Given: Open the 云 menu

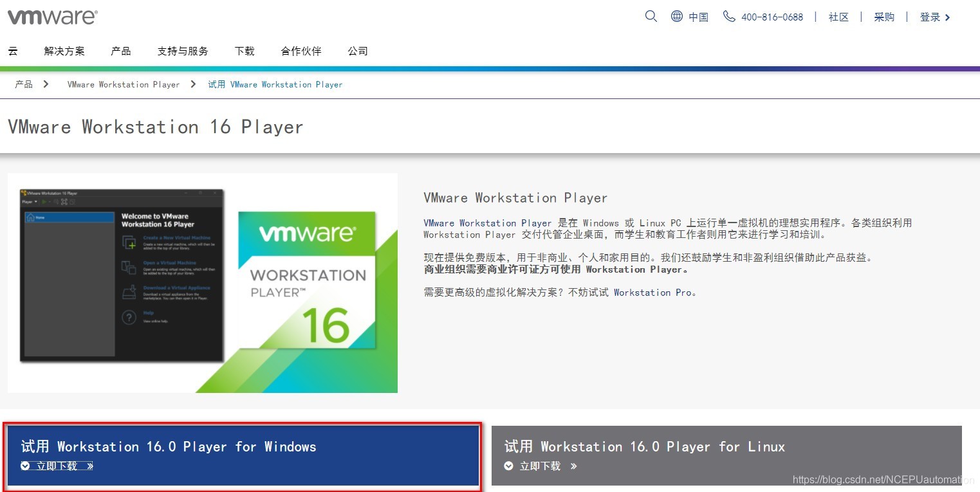Looking at the screenshot, I should pos(13,51).
